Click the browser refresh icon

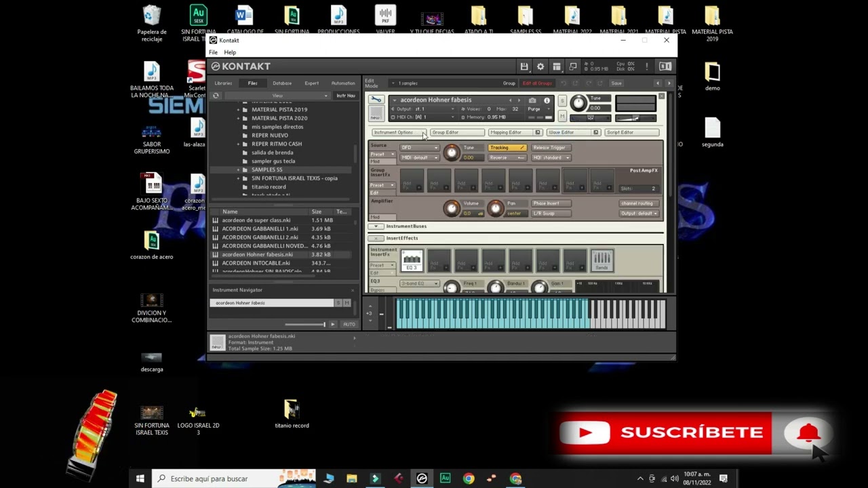coord(216,96)
